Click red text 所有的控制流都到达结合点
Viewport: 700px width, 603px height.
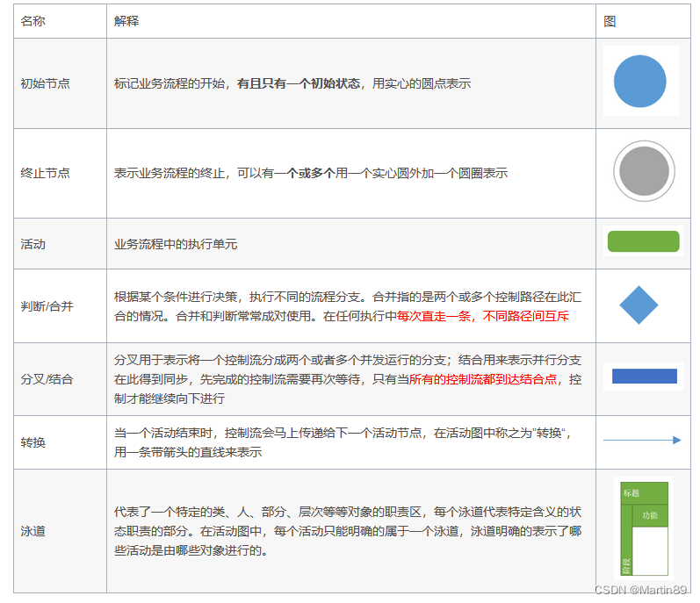(x=483, y=379)
